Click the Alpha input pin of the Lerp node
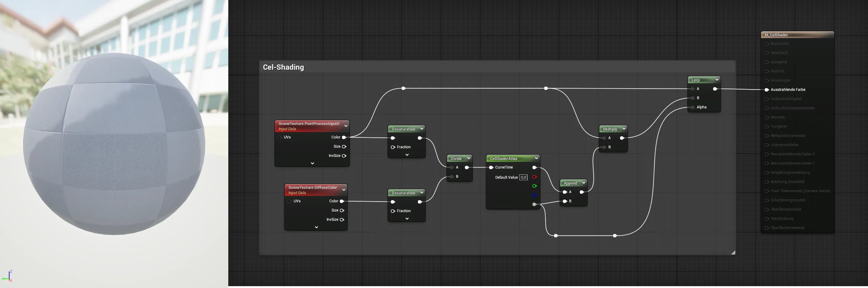Screen dimensions: 868x288 tap(693, 107)
